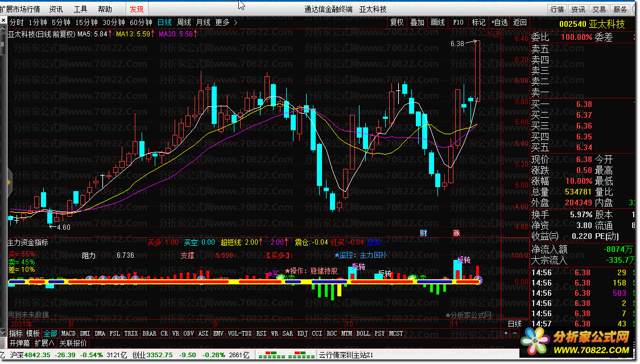Zoom in chart with + button
The image size is (640, 364).
coord(506,333)
